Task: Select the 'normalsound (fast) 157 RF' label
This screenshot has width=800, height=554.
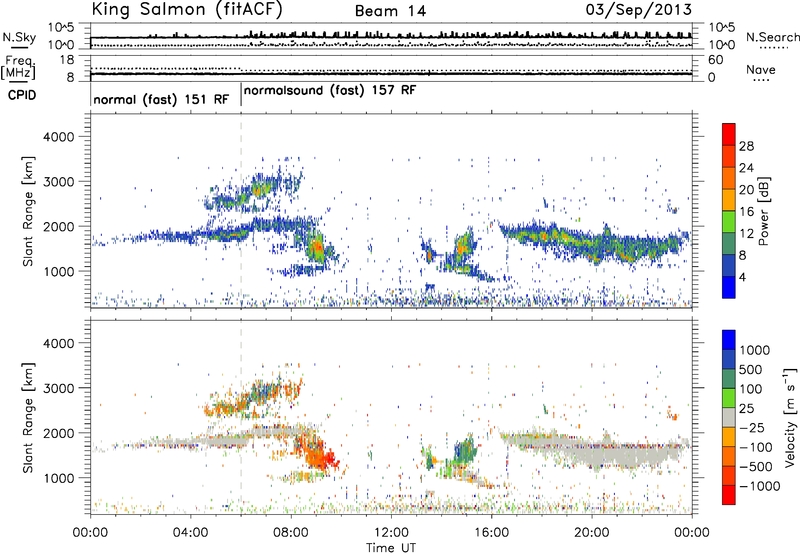Action: 330,91
